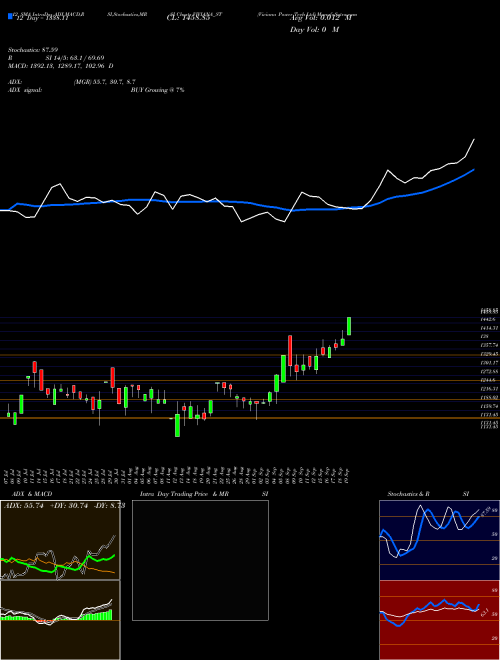The image size is (500, 660).
Task: Click the '1244.6' price axis label
Action: tap(490, 380)
